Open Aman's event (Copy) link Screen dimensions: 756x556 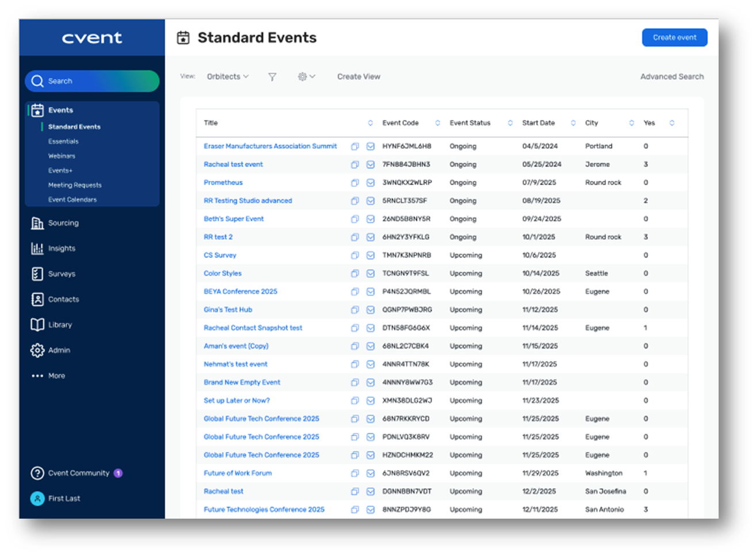coord(236,346)
